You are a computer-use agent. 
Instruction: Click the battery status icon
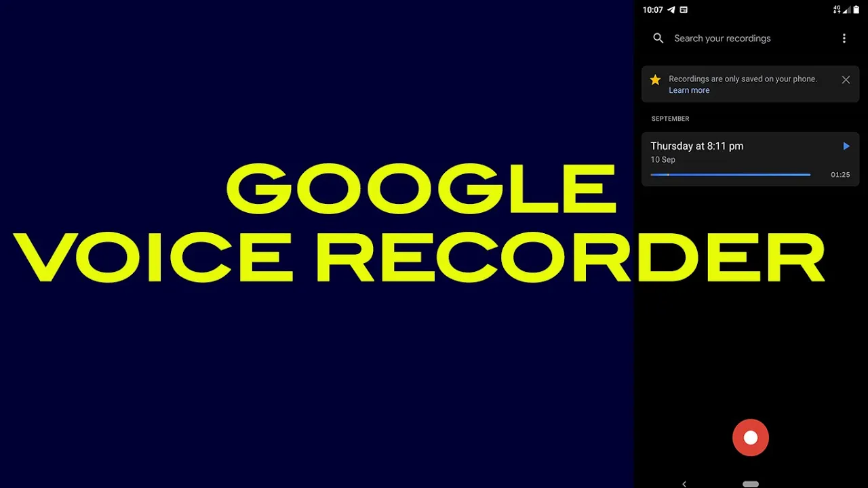(x=856, y=10)
